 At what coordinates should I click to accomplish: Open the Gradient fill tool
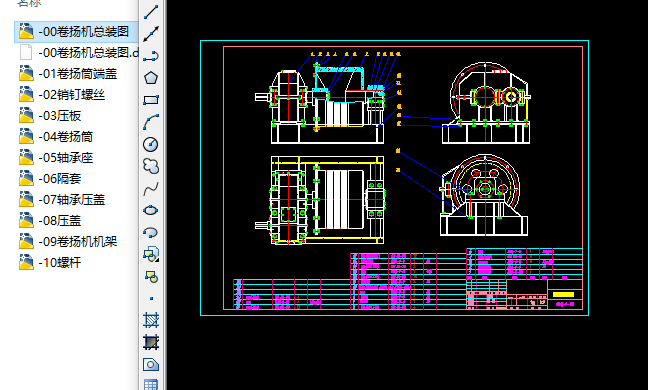point(151,342)
